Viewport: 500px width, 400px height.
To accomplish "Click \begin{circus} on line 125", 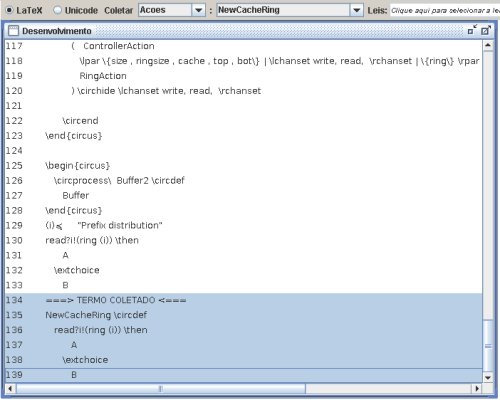I will click(x=77, y=166).
